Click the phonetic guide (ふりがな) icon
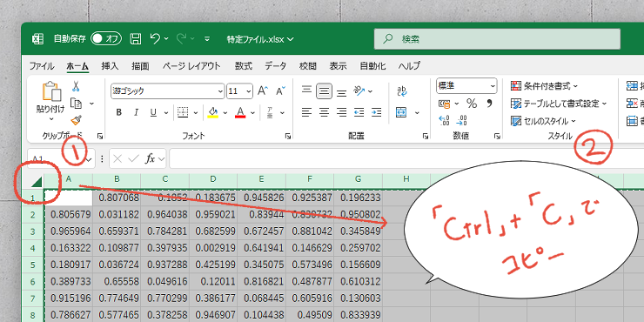Screen dimensions: 644x322 pos(270,112)
